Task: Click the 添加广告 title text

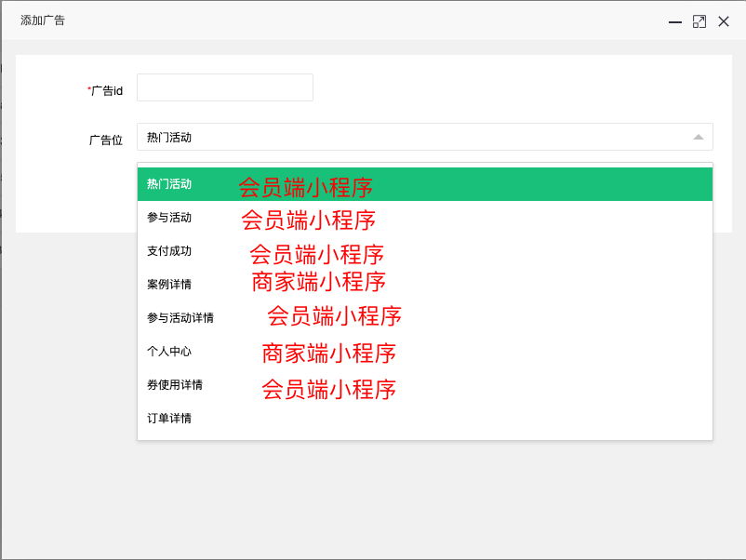Action: [x=43, y=20]
